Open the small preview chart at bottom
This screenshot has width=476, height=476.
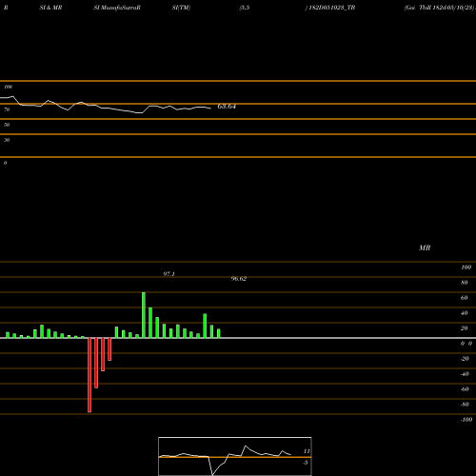(x=235, y=456)
